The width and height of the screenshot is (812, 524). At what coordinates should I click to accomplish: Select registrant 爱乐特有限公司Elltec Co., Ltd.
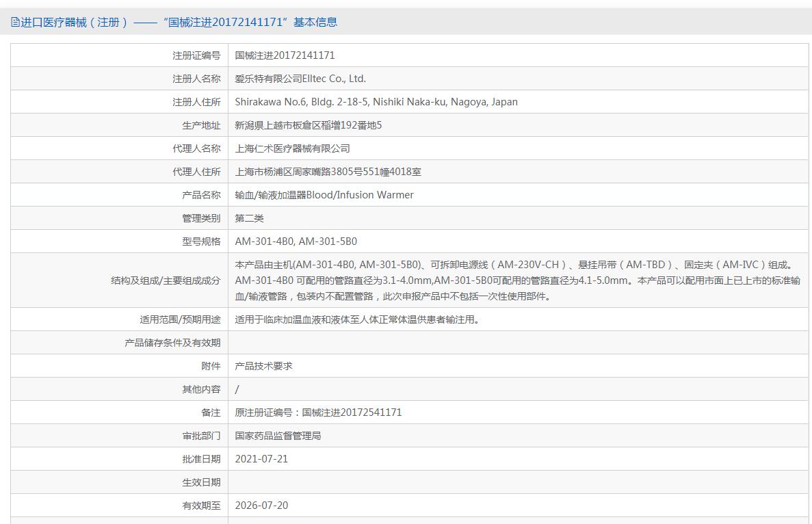300,79
